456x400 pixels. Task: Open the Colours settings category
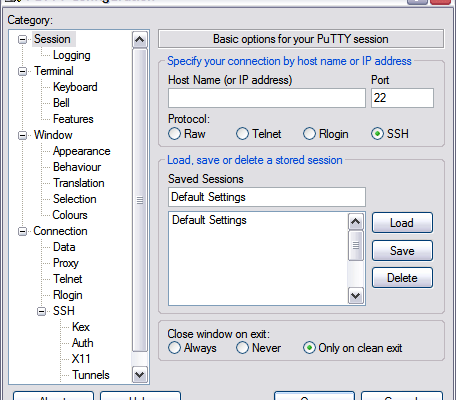click(x=70, y=215)
